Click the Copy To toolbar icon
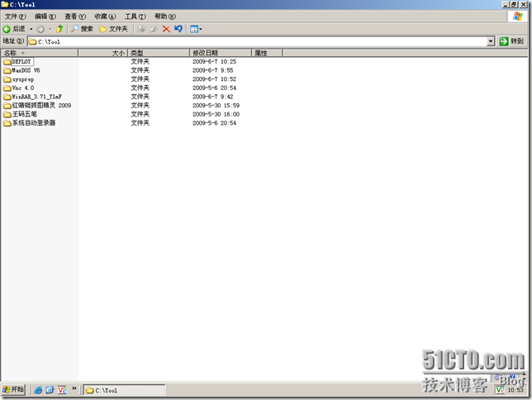 coord(154,29)
